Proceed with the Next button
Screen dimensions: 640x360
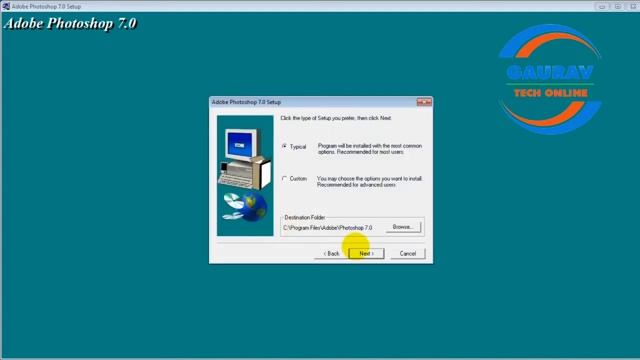[366, 253]
